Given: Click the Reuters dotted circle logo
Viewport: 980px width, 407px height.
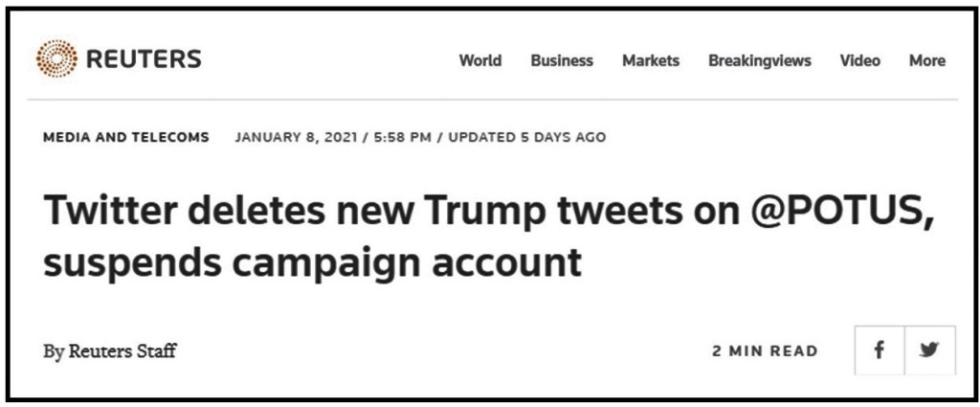Looking at the screenshot, I should tap(56, 58).
